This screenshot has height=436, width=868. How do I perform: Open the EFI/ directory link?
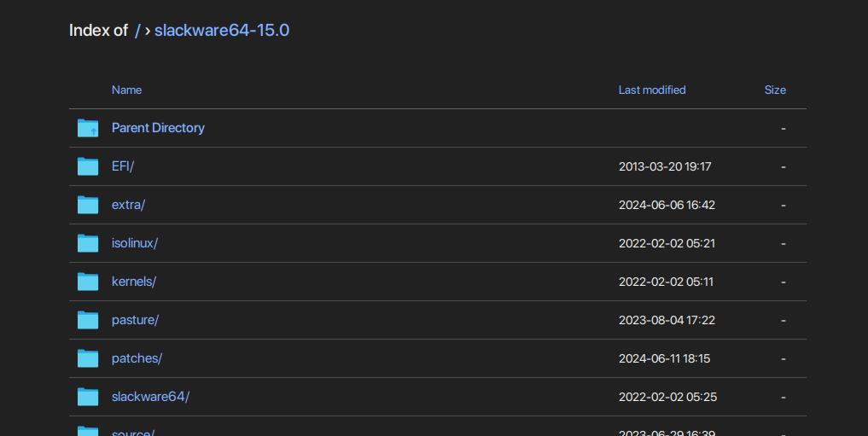pos(123,166)
